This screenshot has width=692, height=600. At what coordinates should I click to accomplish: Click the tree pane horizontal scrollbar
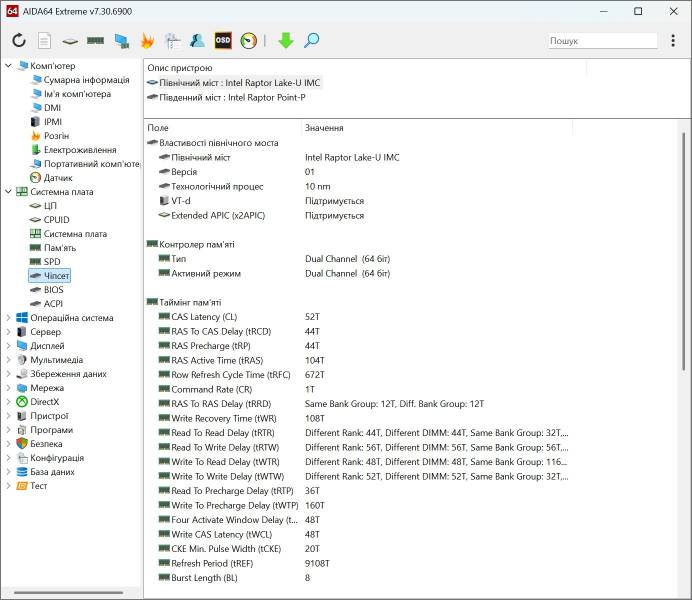[x=68, y=592]
